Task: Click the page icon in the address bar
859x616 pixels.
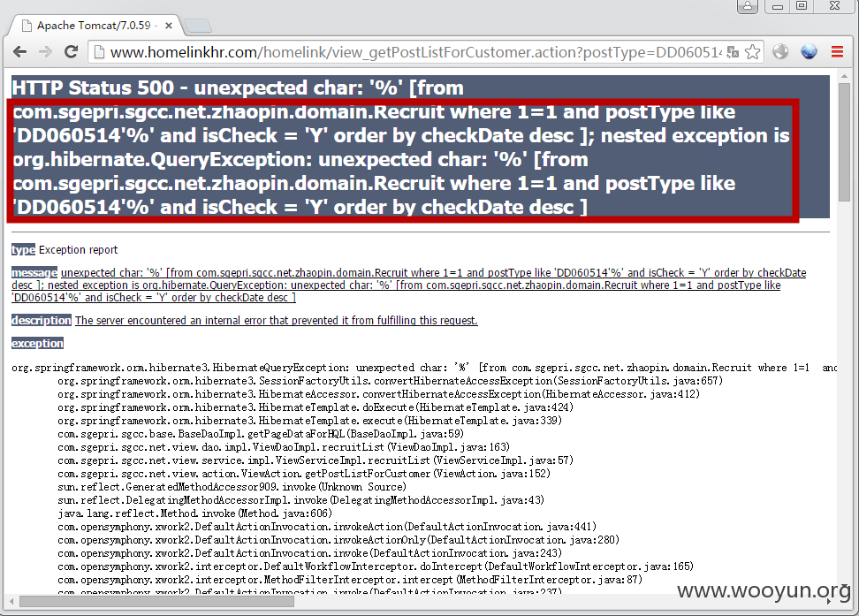Action: (99, 52)
